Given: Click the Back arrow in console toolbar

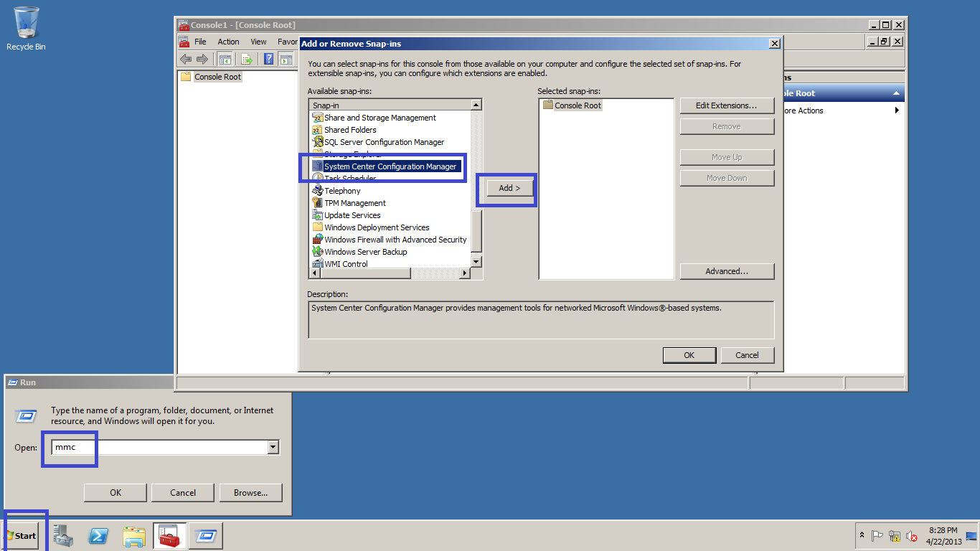Looking at the screenshot, I should point(186,59).
